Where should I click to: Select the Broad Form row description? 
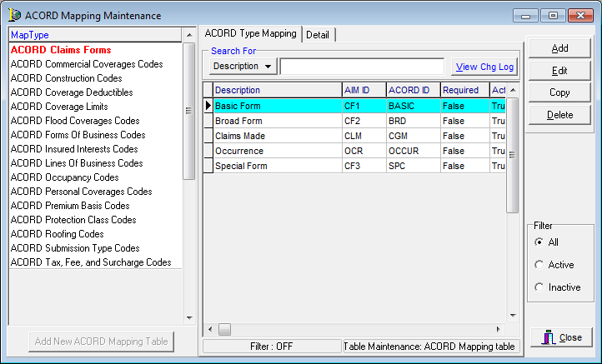click(278, 121)
